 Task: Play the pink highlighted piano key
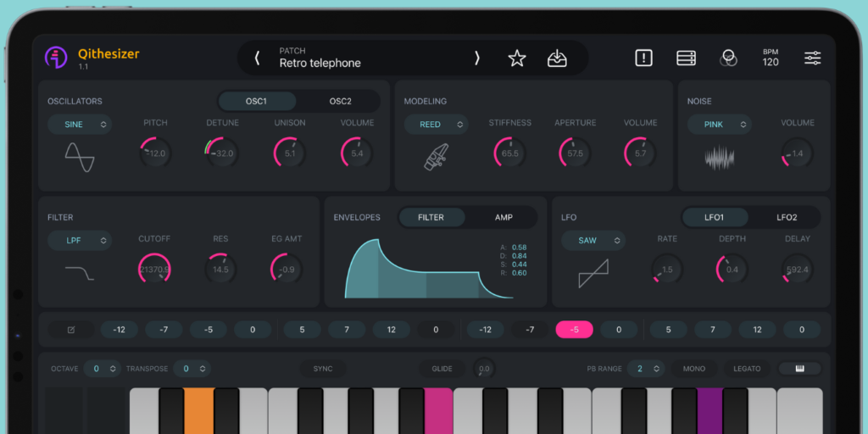439,411
